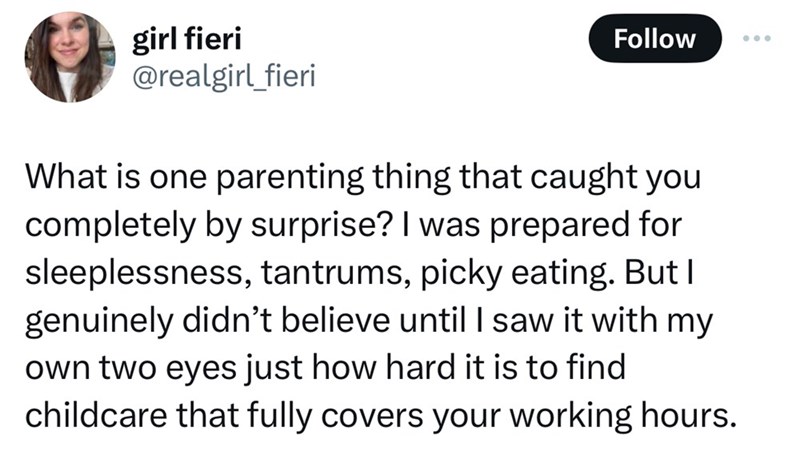This screenshot has width=800, height=459.
Task: Click the display name "girl fieri"
Action: point(185,41)
